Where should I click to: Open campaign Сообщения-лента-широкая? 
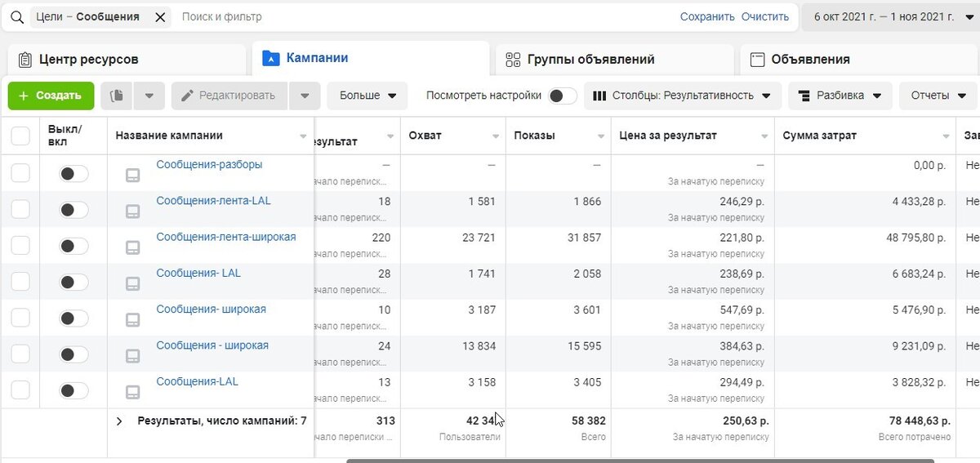(x=226, y=237)
